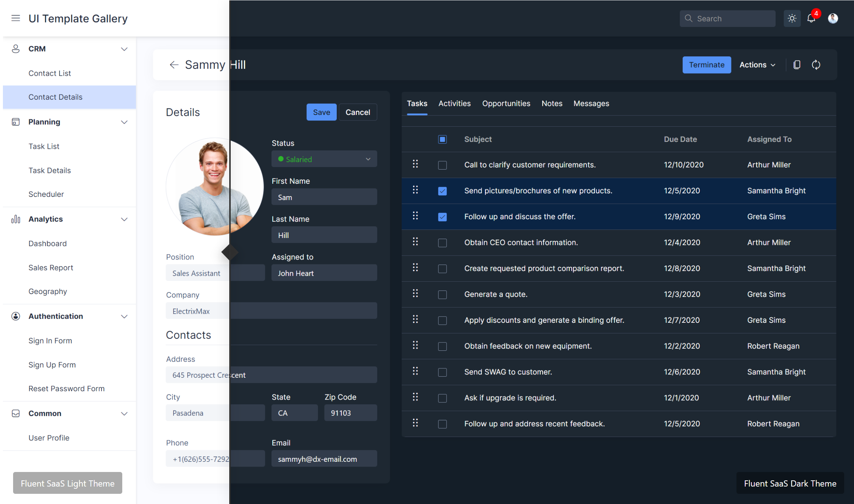Open the hamburger navigation menu
The height and width of the screenshot is (504, 854).
[x=16, y=18]
